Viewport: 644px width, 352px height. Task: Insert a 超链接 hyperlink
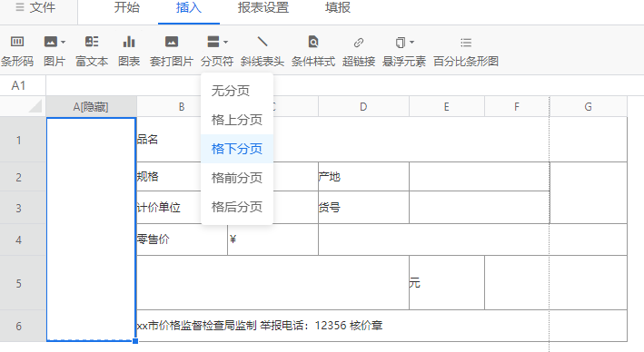point(359,52)
